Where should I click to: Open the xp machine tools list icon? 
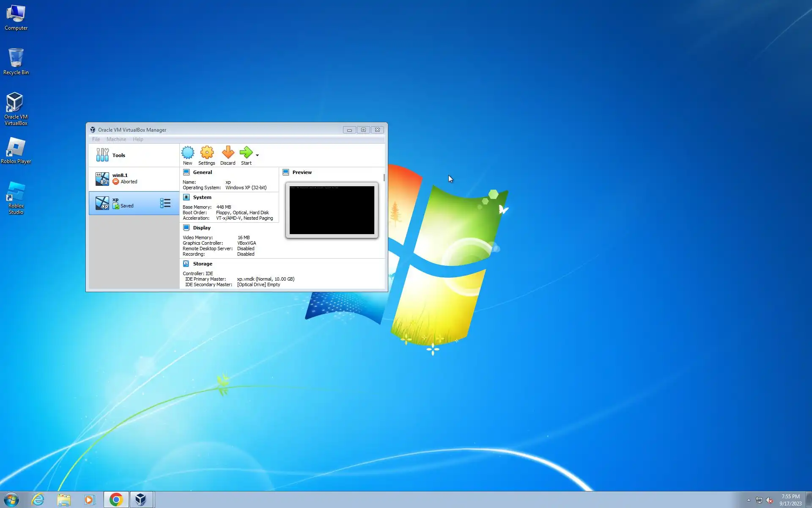[x=165, y=203]
